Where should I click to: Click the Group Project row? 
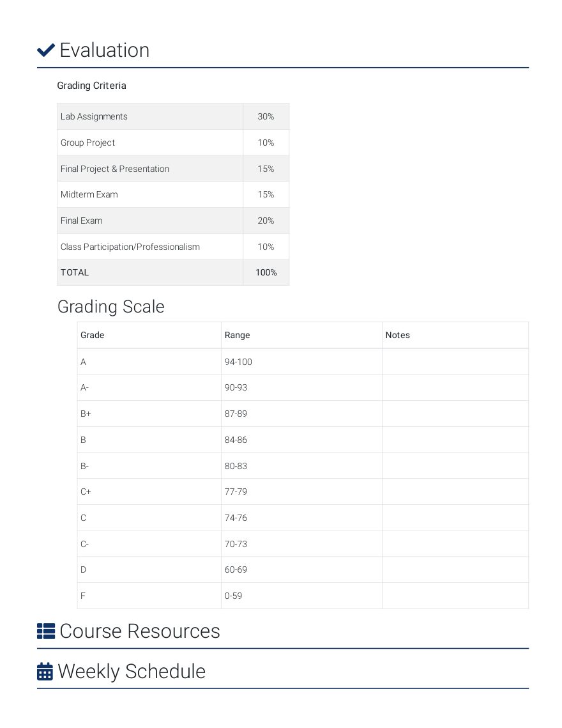173,143
